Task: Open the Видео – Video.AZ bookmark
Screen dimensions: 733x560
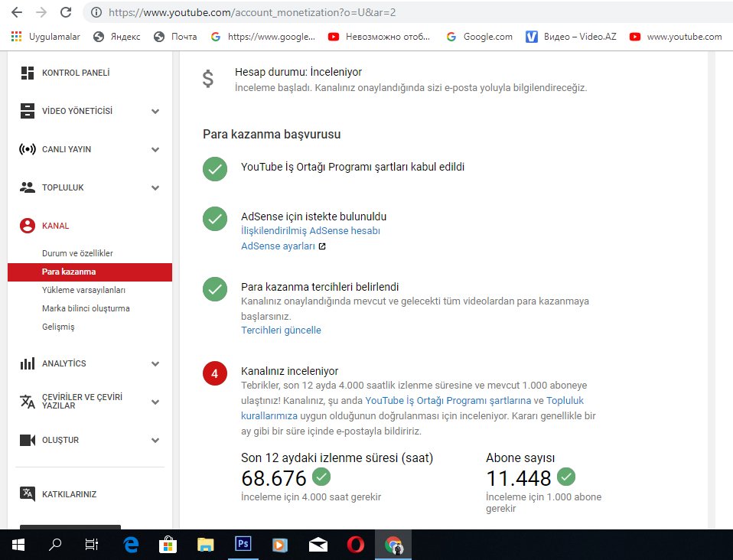Action: click(x=572, y=37)
